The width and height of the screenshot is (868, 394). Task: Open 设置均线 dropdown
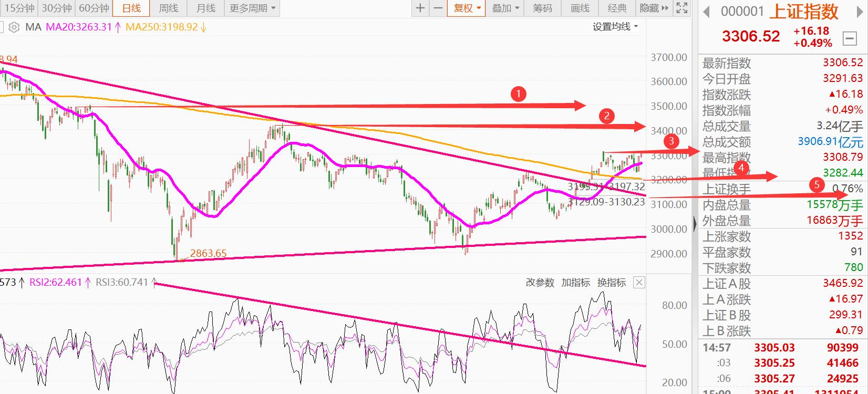pyautogui.click(x=615, y=26)
